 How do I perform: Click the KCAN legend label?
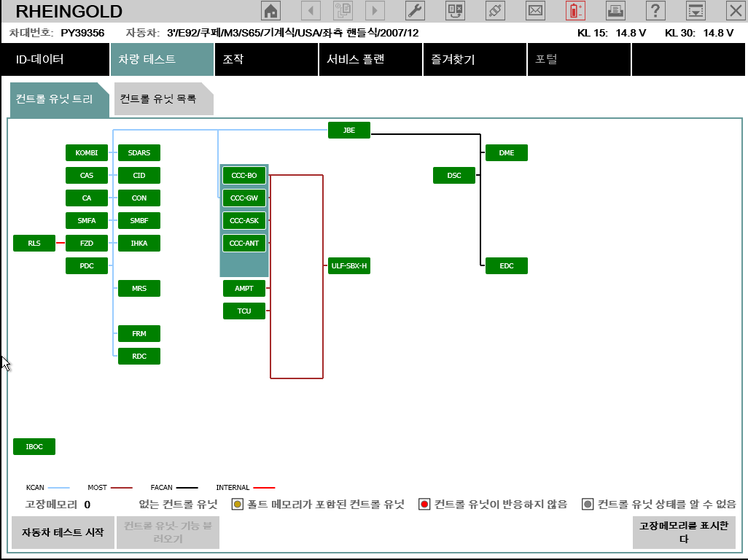(x=35, y=488)
